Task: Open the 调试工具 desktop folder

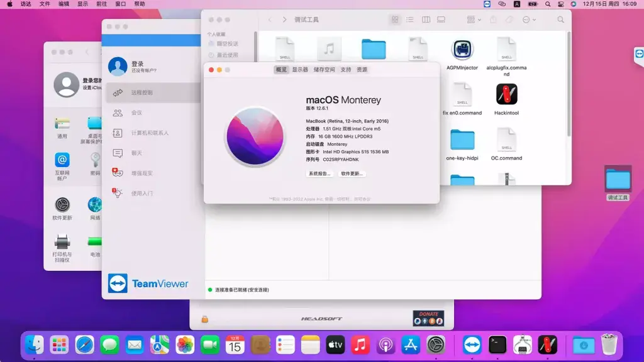Action: [x=618, y=184]
